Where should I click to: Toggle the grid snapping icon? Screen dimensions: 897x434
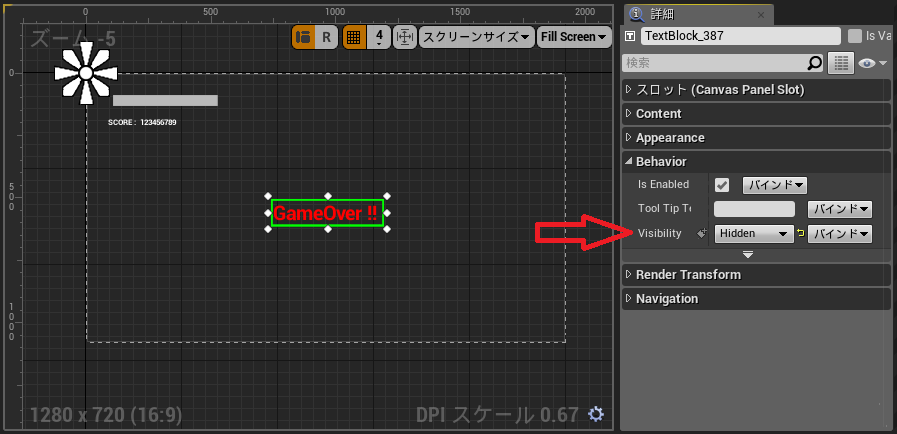pos(354,37)
